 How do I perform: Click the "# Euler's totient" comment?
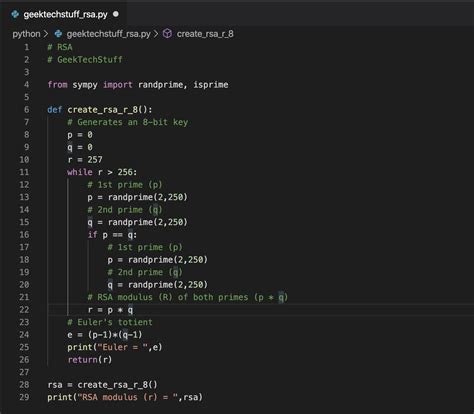(110, 322)
